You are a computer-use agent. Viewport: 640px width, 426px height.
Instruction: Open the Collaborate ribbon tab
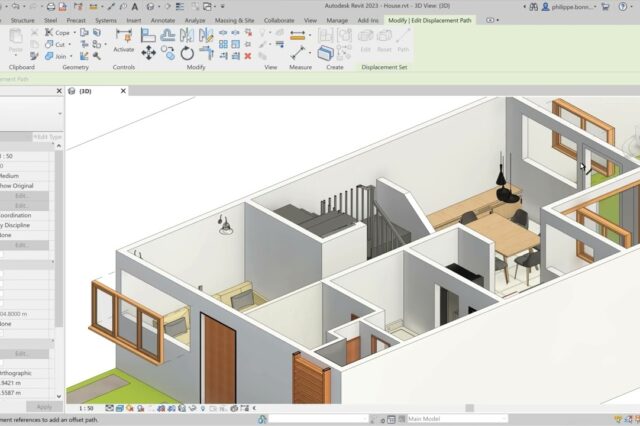(279, 20)
